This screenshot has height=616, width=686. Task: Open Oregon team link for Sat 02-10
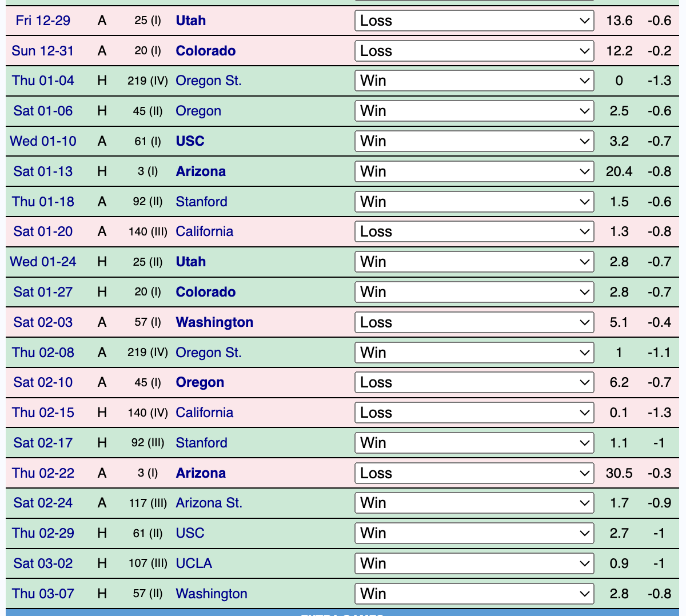coord(200,382)
